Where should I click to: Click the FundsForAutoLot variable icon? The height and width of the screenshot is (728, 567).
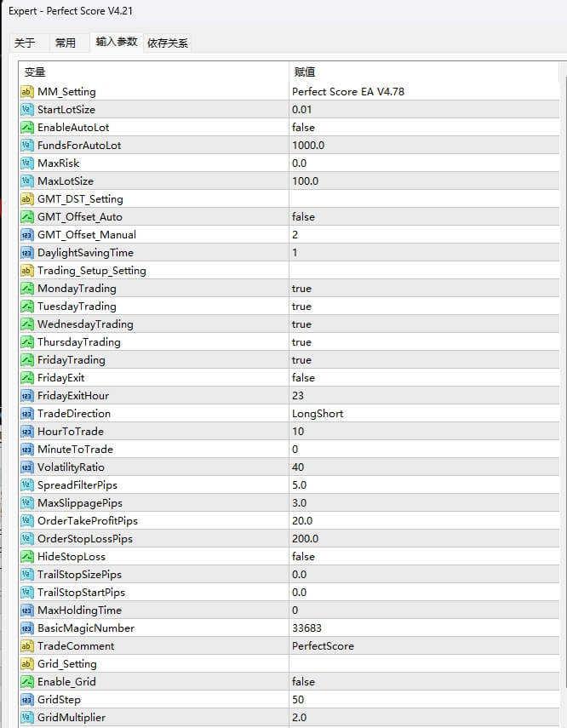(x=27, y=146)
